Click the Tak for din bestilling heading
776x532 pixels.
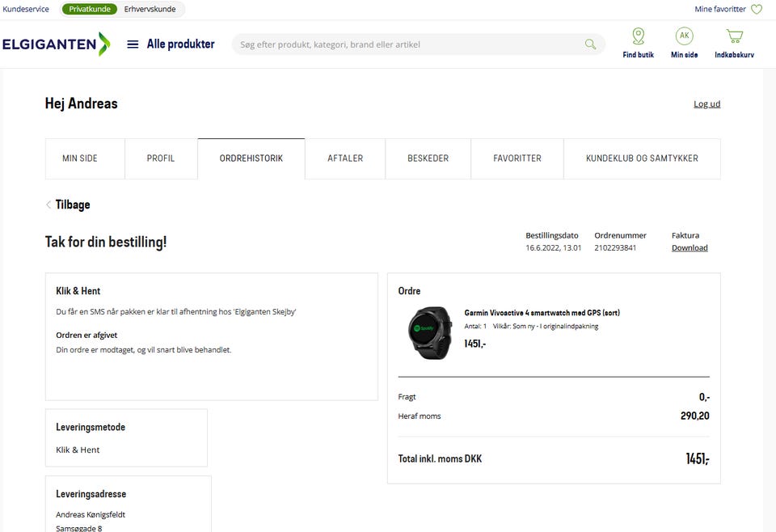click(x=106, y=242)
